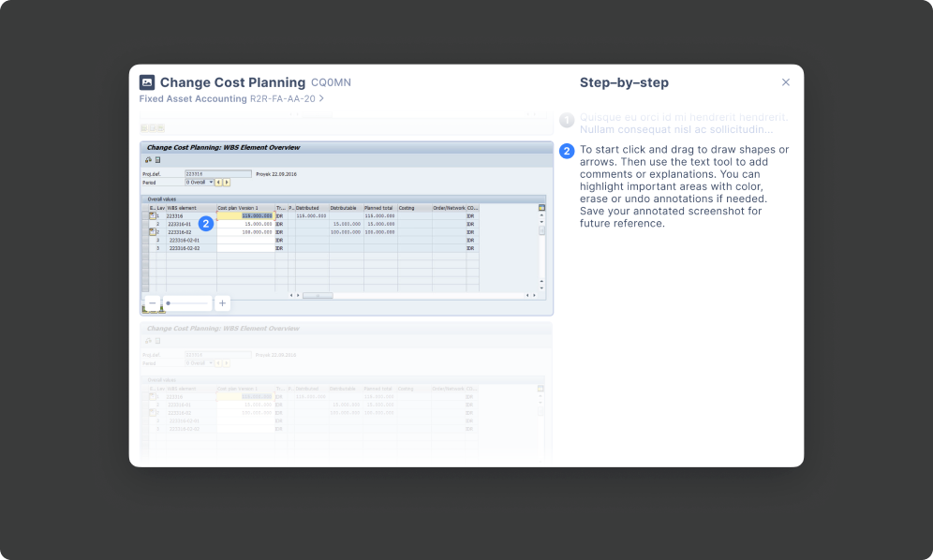Select the WBS element row 223316-01
The image size is (933, 560).
183,224
